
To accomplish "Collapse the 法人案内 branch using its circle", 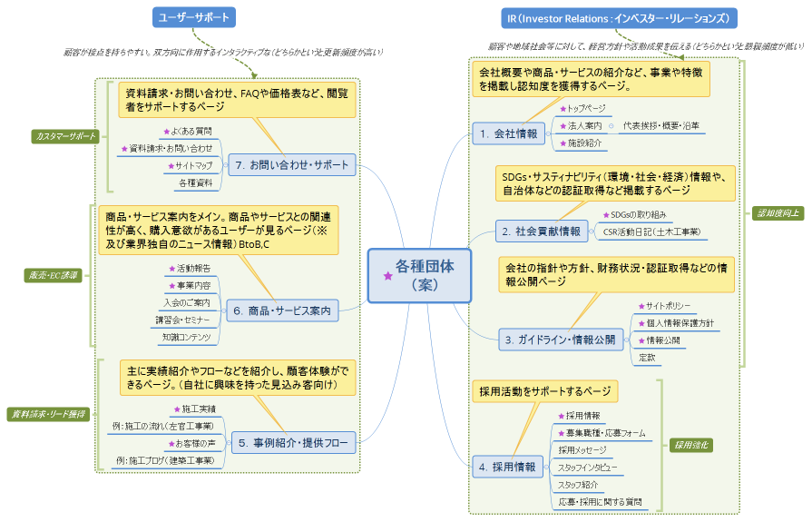I will [x=611, y=125].
